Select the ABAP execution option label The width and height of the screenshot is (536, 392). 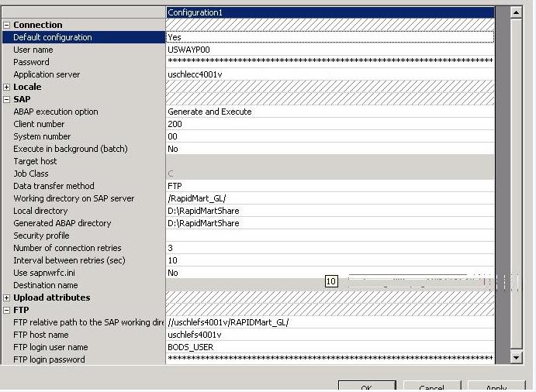(x=56, y=112)
